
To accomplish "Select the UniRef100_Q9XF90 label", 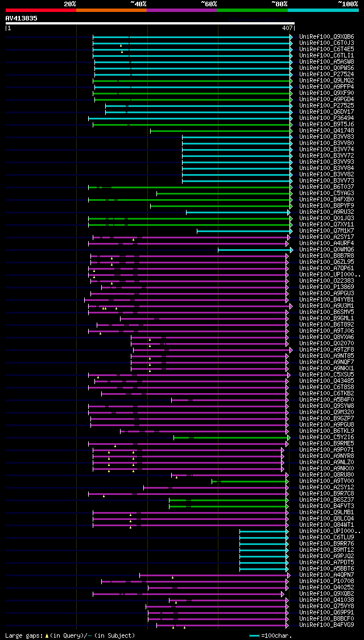I will tap(326, 93).
